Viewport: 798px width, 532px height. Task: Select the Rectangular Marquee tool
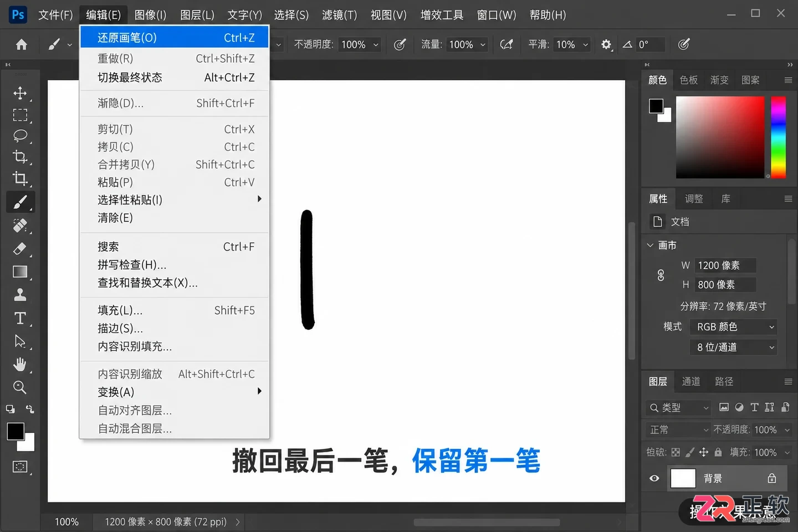tap(20, 115)
